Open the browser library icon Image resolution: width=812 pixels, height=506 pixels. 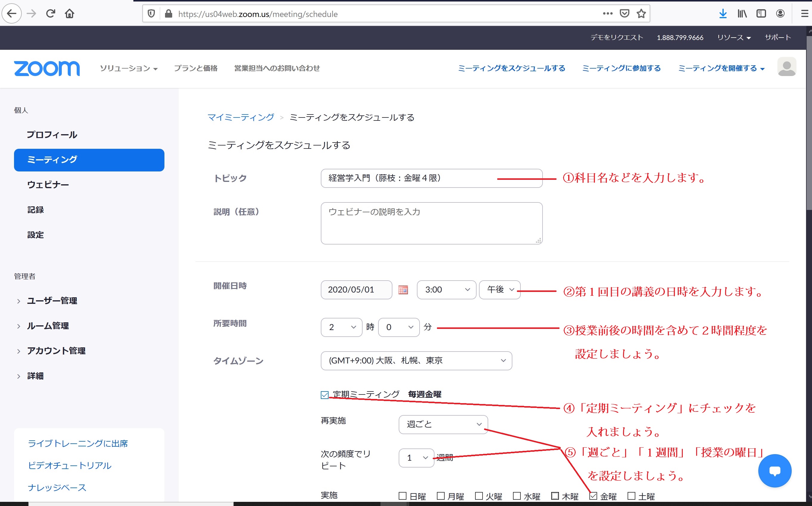(x=742, y=14)
